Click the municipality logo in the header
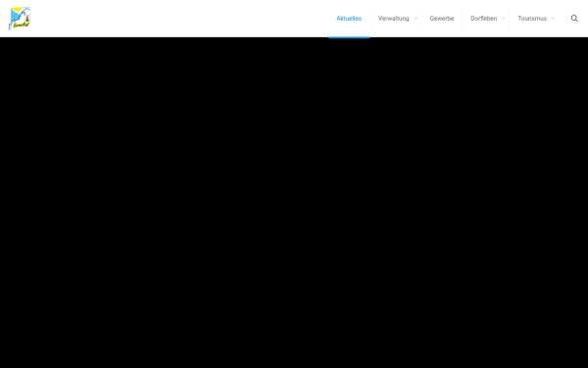The height and width of the screenshot is (368, 588). tap(20, 19)
